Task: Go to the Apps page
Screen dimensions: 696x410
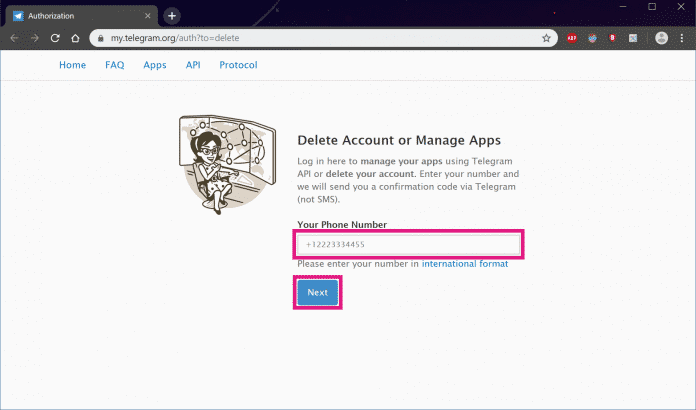Action: coord(154,65)
